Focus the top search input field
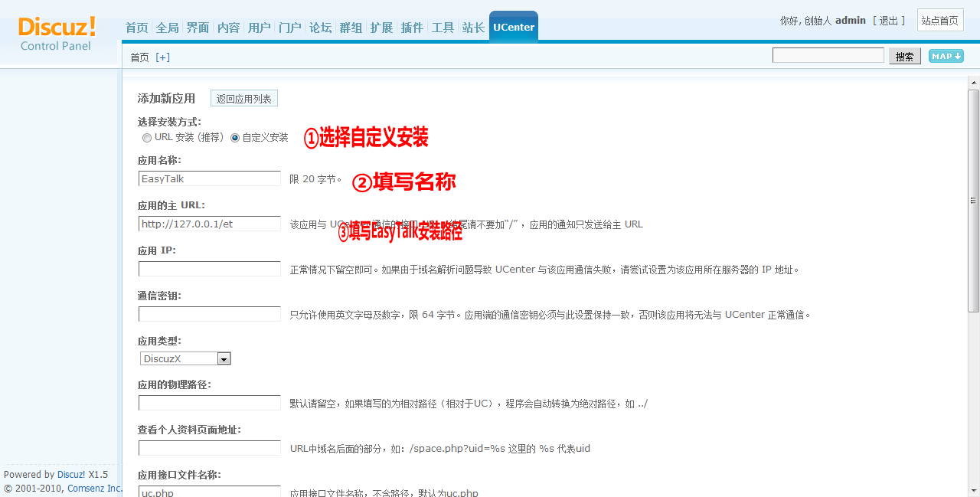 [x=828, y=55]
